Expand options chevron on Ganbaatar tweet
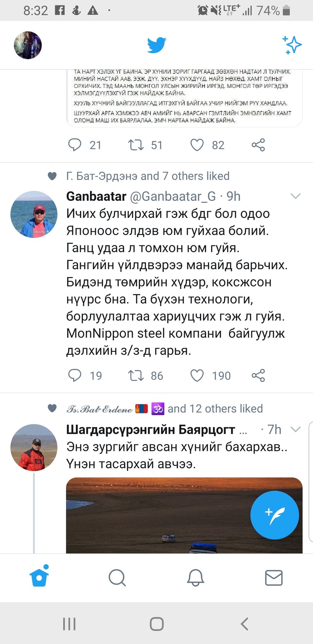This screenshot has width=313, height=644. tap(296, 196)
